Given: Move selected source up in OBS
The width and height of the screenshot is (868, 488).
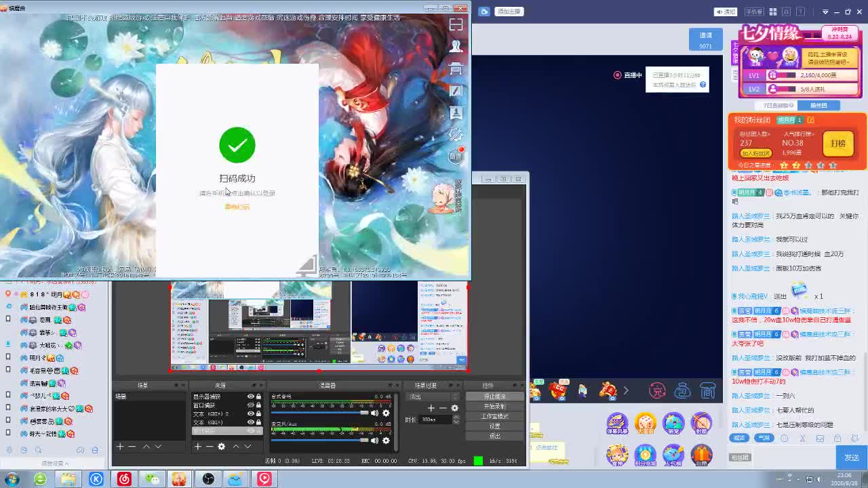Looking at the screenshot, I should (235, 446).
